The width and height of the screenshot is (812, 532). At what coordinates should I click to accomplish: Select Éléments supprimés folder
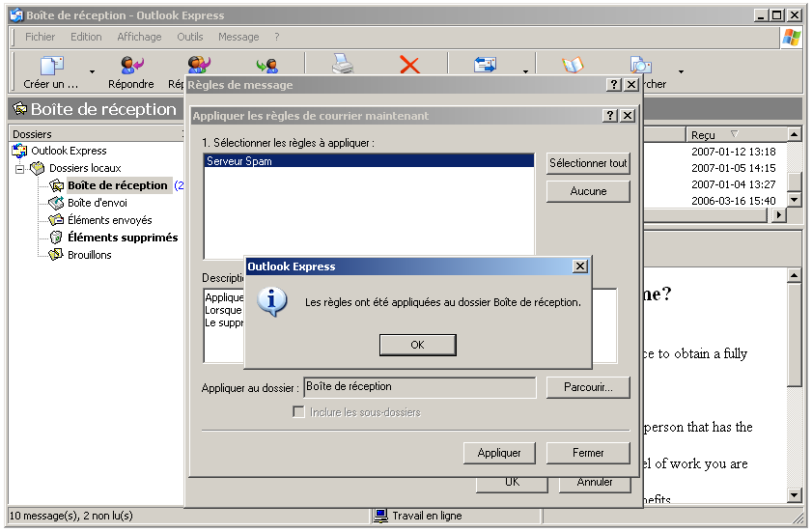pos(123,238)
